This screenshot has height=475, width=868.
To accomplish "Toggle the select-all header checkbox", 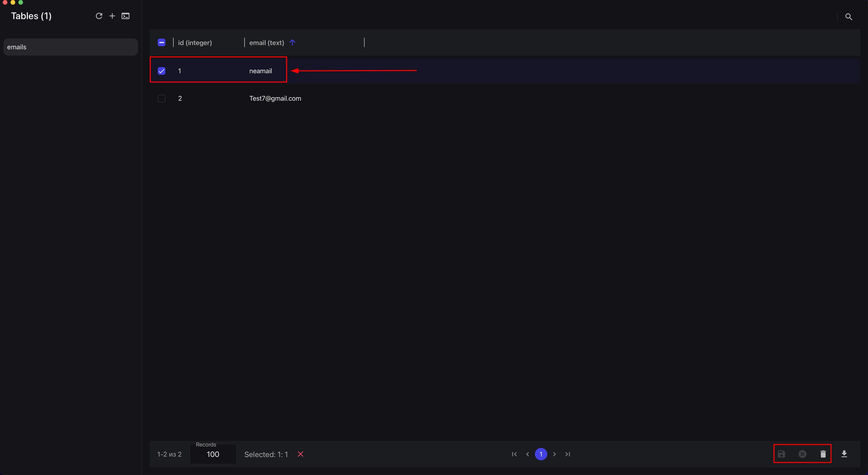I will [161, 42].
